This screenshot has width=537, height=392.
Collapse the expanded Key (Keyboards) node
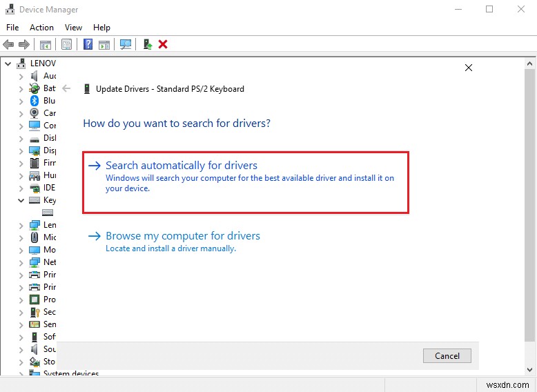[21, 200]
